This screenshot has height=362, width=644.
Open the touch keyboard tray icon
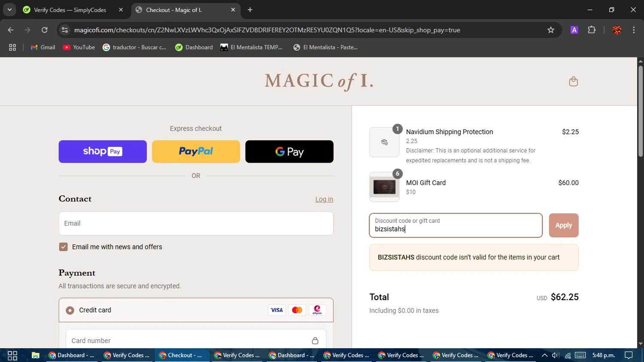580,355
